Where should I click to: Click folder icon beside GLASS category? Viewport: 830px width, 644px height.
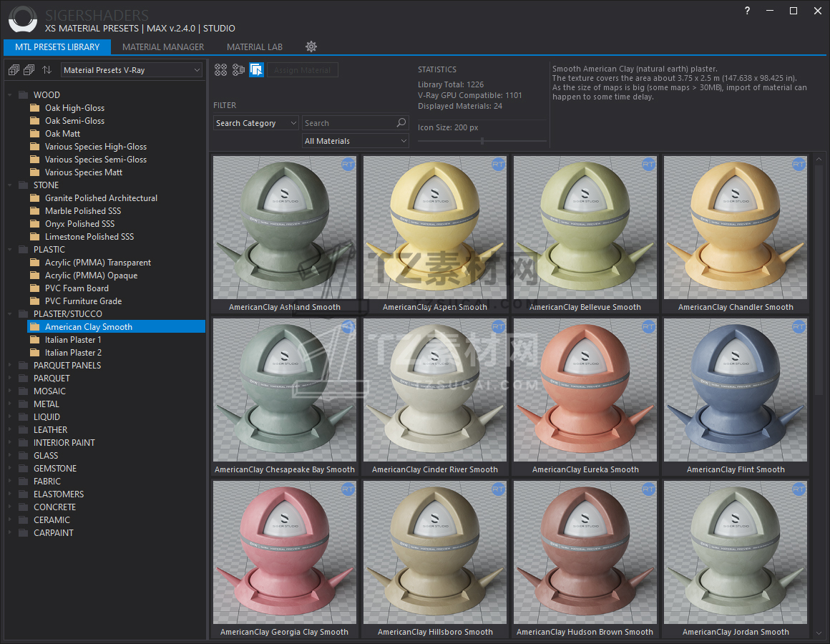[24, 456]
